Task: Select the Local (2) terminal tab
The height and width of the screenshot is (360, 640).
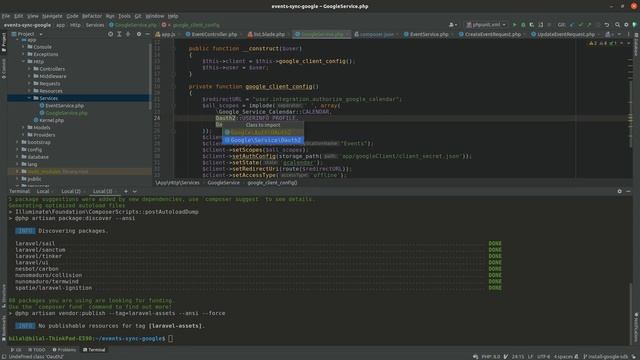Action: [x=71, y=191]
